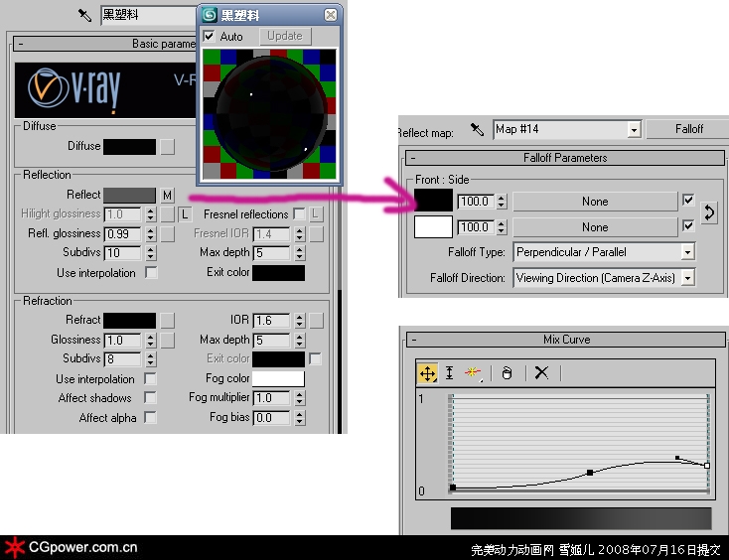Click the reflection Max depth field
Viewport: 729px width, 560px height.
pos(272,253)
